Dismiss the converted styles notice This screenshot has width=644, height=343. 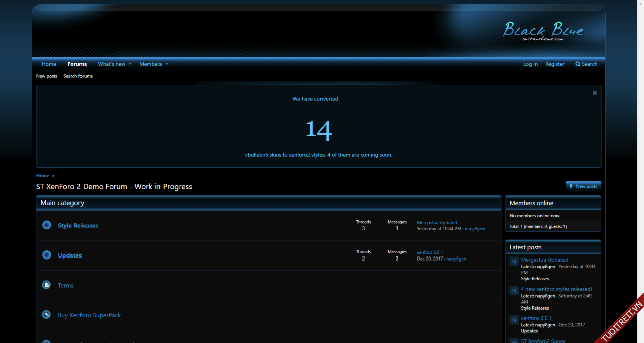pyautogui.click(x=595, y=93)
